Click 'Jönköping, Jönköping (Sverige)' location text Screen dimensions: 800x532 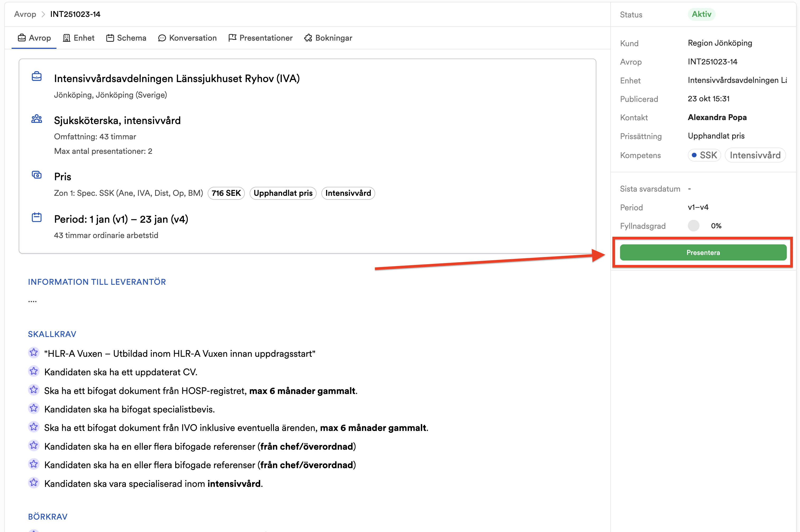click(111, 95)
